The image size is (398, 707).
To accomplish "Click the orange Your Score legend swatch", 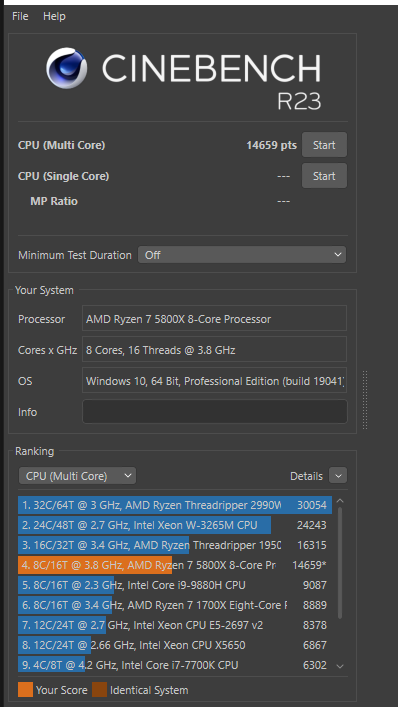I will click(25, 689).
